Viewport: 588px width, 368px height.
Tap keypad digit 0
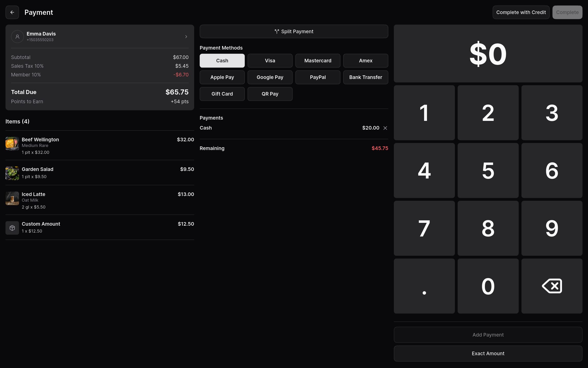click(488, 286)
